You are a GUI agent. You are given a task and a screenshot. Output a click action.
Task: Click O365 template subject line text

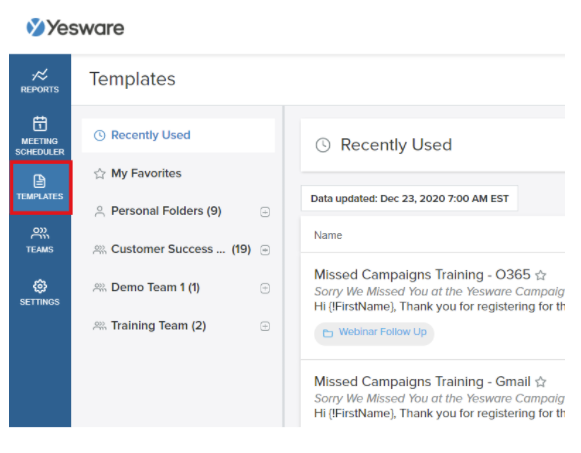(x=439, y=292)
